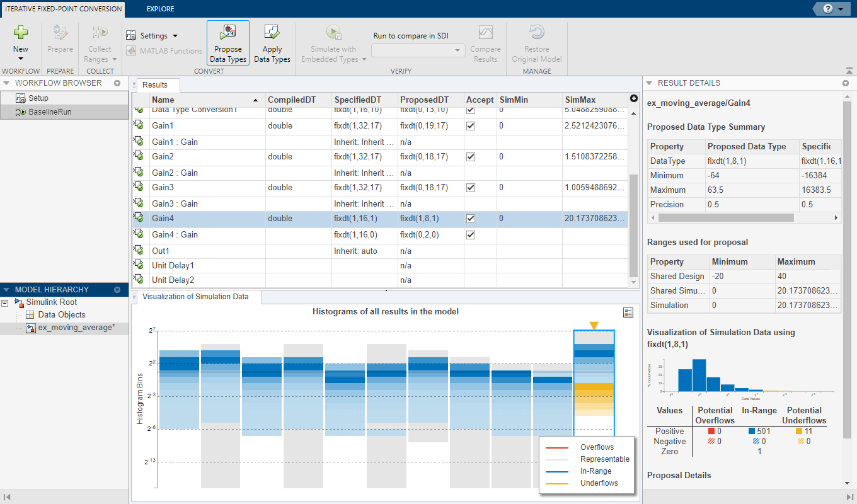This screenshot has height=504, width=857.
Task: Open the Help question mark icon
Action: (x=827, y=9)
